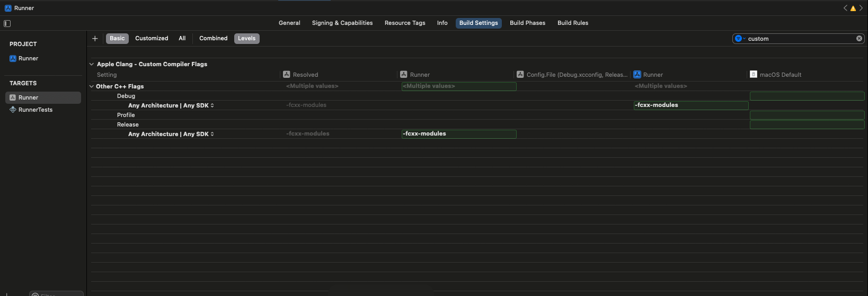Select the Build Settings tab

point(479,23)
